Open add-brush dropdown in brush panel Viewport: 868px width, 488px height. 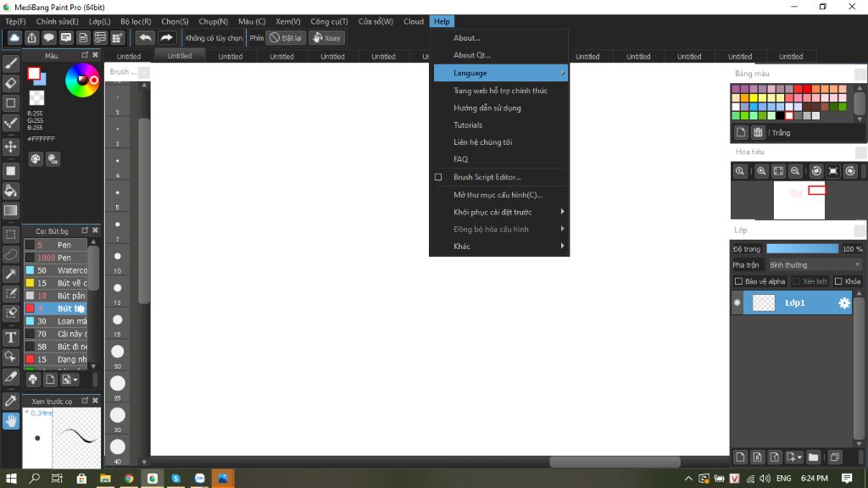click(x=70, y=380)
